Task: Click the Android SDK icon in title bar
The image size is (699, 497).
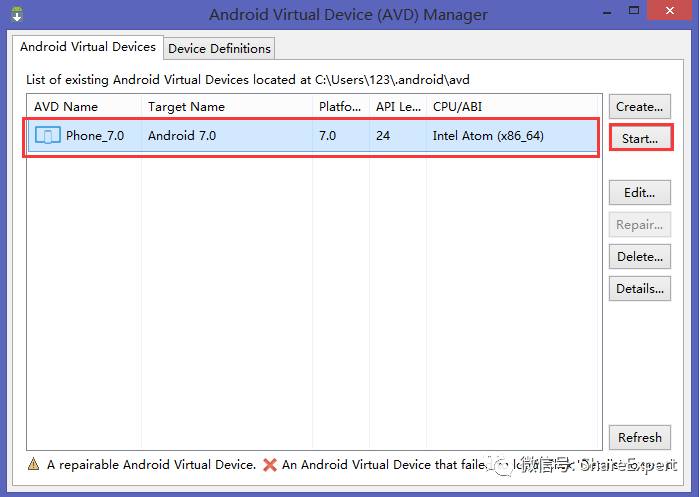Action: [17, 14]
